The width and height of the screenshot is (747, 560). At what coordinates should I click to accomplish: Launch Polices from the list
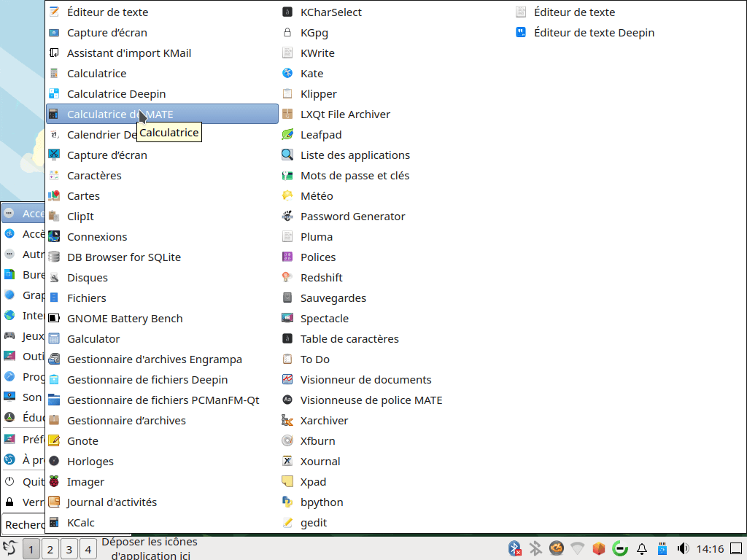pyautogui.click(x=395, y=257)
